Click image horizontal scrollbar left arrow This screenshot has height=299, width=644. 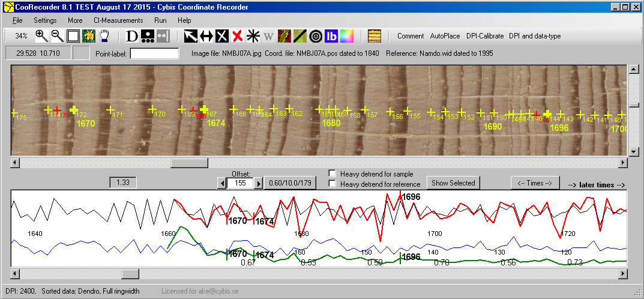click(15, 163)
